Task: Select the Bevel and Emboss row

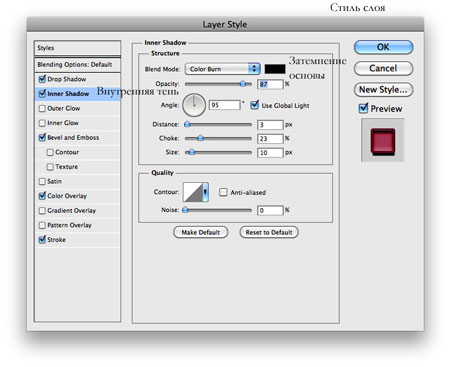Action: pos(77,137)
